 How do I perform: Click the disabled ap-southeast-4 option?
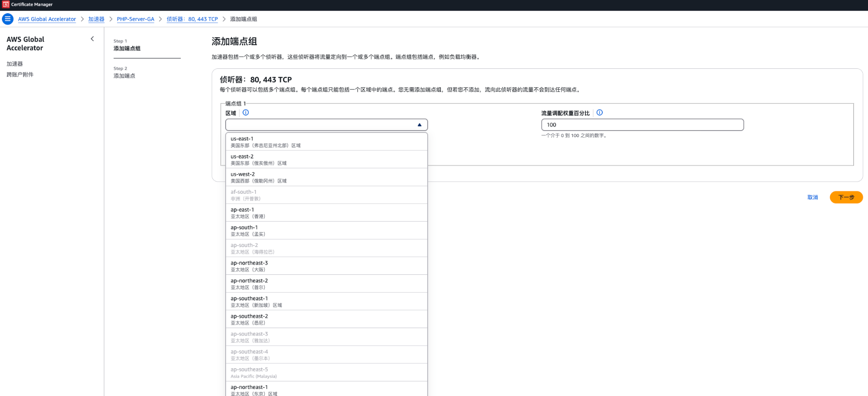327,355
